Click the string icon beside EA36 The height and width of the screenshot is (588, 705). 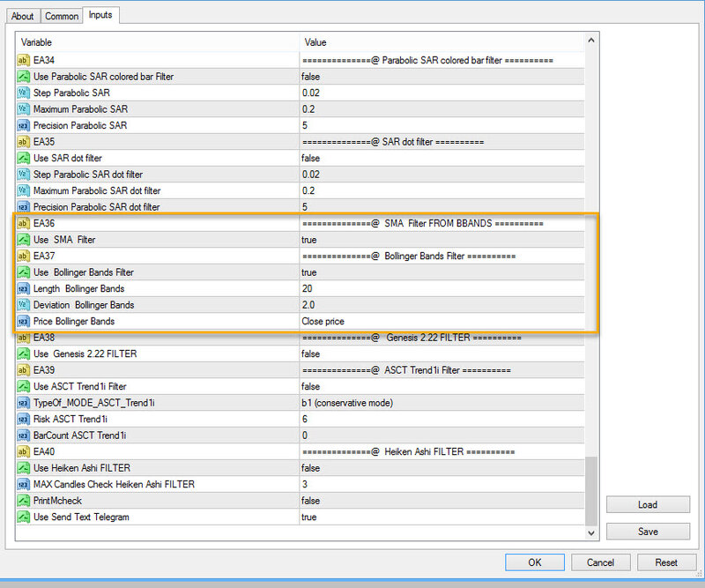coord(24,223)
